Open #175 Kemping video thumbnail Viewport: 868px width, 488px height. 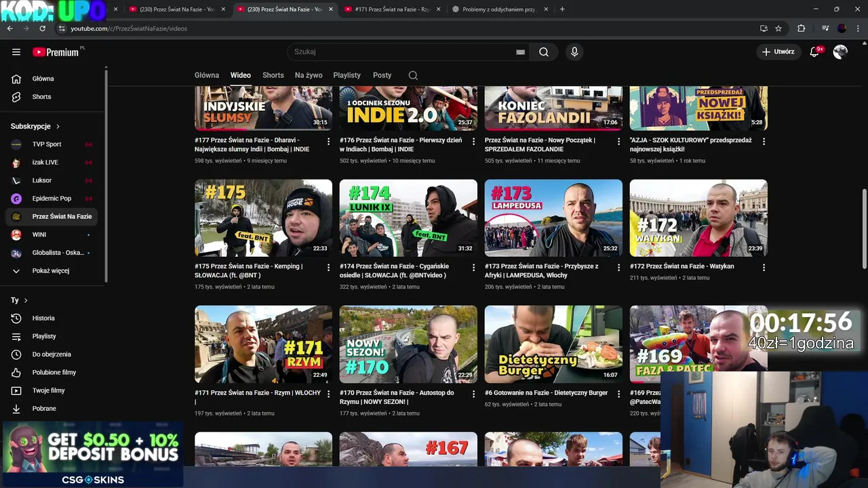pyautogui.click(x=263, y=218)
